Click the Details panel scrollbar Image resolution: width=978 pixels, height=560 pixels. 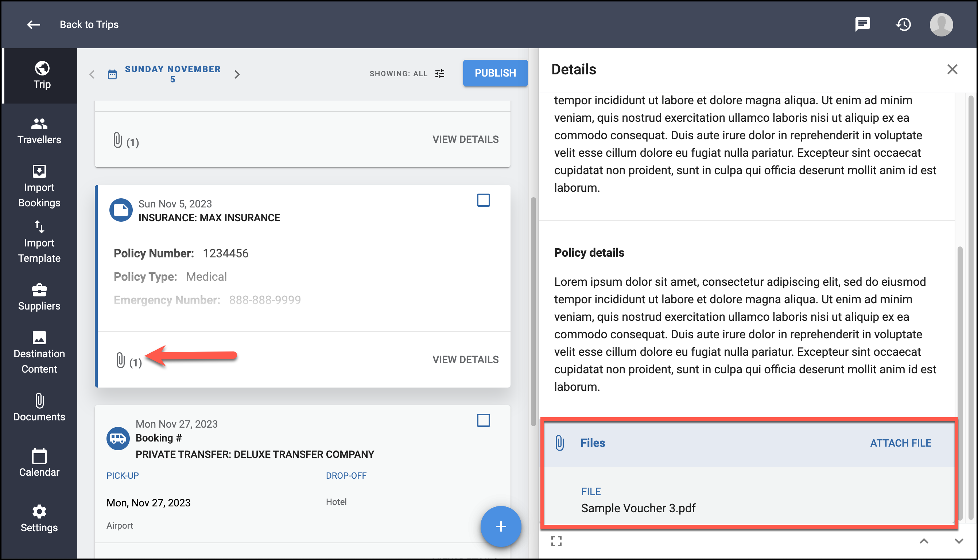[x=959, y=383]
